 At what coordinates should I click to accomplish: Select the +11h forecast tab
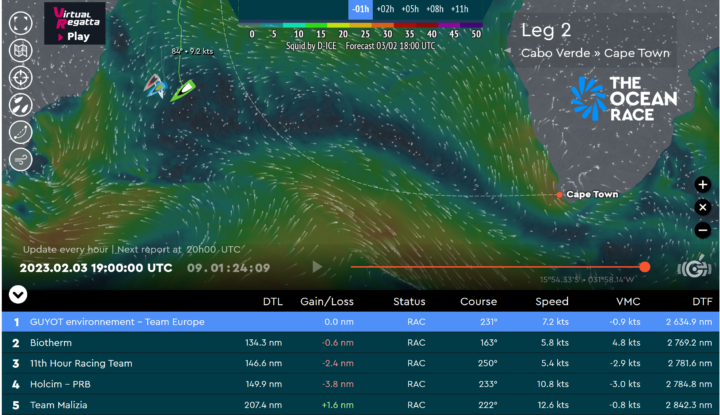(460, 9)
